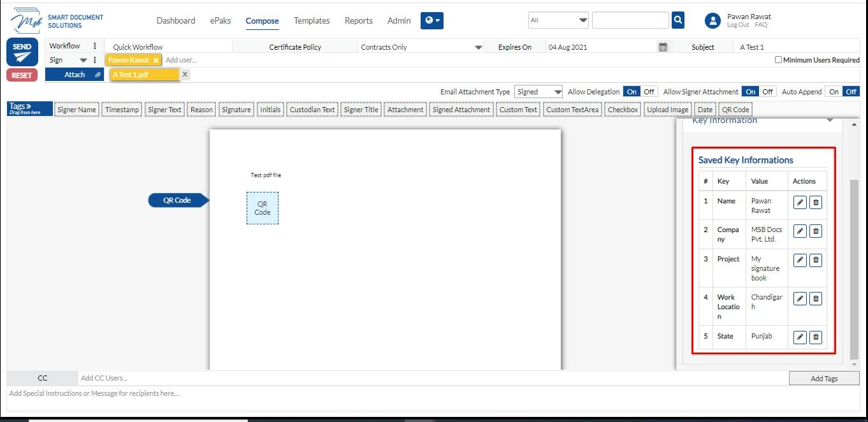This screenshot has width=868, height=422.
Task: Click the Log Out link
Action: 738,25
